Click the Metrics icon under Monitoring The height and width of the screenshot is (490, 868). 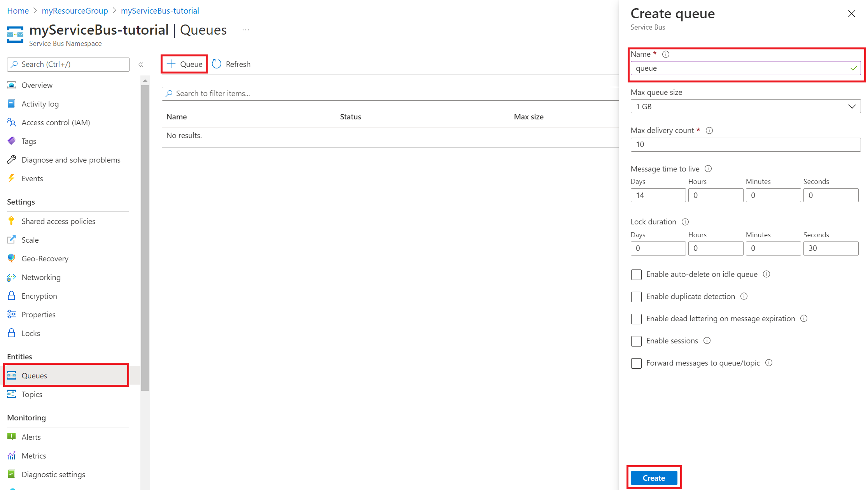click(11, 455)
